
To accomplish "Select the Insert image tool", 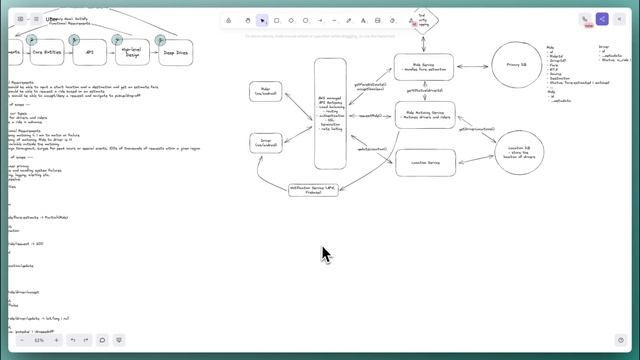I will pos(378,20).
